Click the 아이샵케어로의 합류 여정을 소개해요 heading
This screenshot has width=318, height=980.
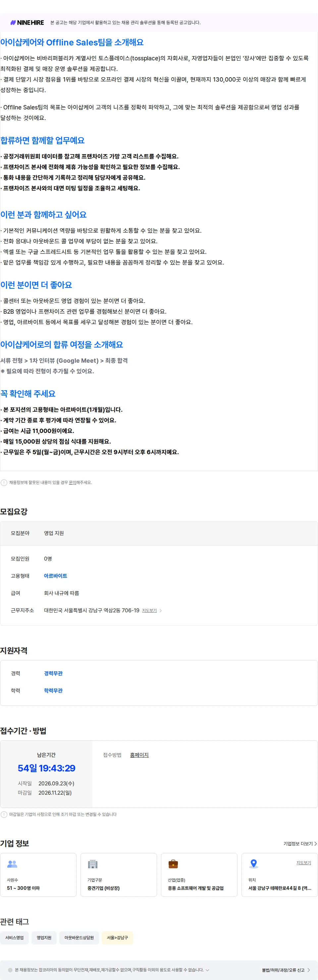click(62, 345)
